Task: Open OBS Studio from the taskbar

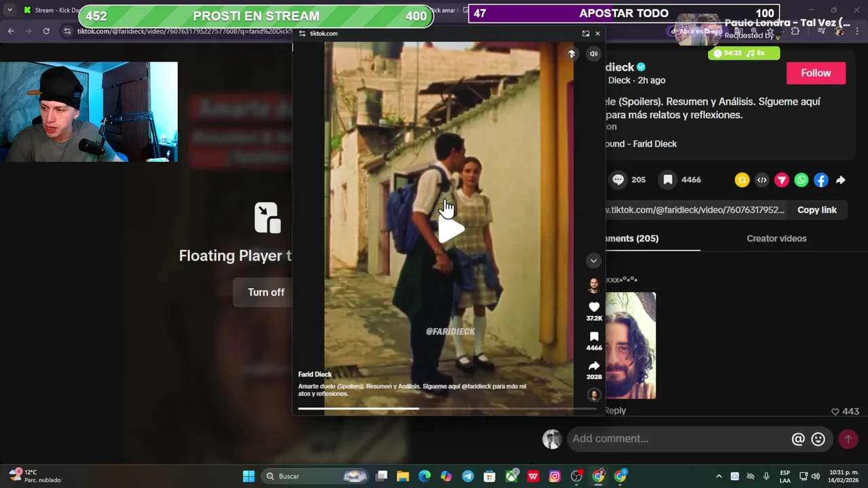Action: 576,476
